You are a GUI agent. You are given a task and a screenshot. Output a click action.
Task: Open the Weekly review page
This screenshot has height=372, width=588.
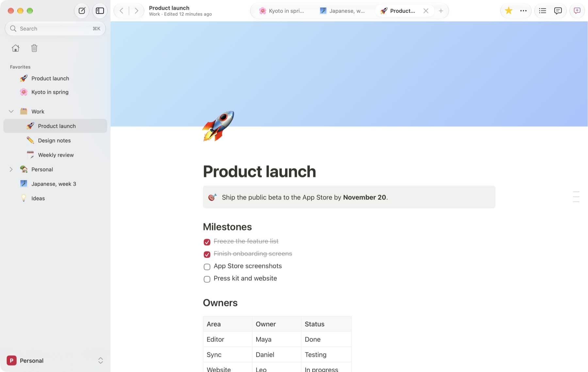tap(55, 155)
